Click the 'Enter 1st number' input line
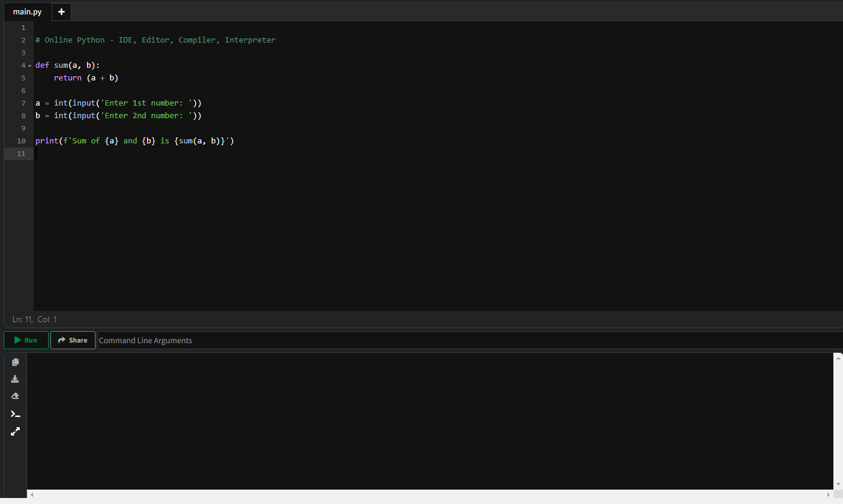 pyautogui.click(x=118, y=103)
